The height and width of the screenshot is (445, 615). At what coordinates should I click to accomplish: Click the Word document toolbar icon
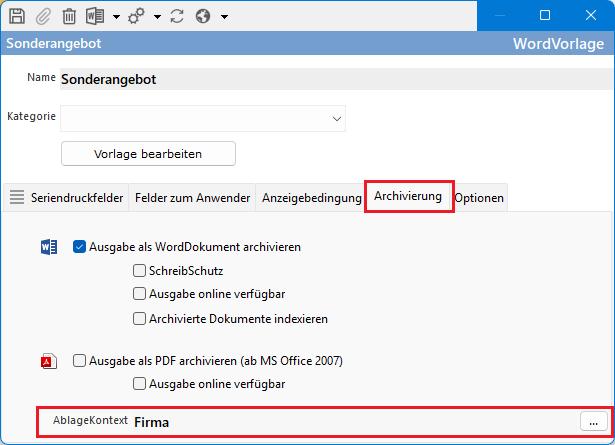click(x=96, y=16)
